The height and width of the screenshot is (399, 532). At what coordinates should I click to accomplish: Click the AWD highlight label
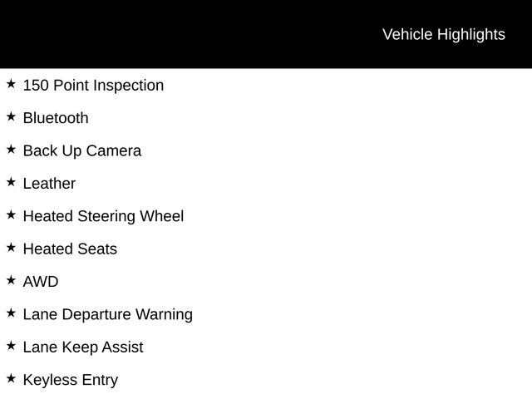pos(41,282)
